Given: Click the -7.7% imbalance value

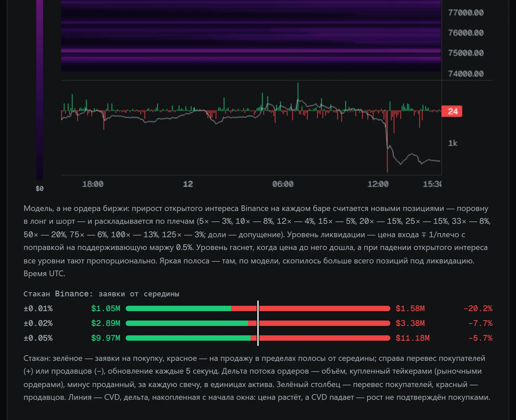Looking at the screenshot, I should tap(480, 323).
